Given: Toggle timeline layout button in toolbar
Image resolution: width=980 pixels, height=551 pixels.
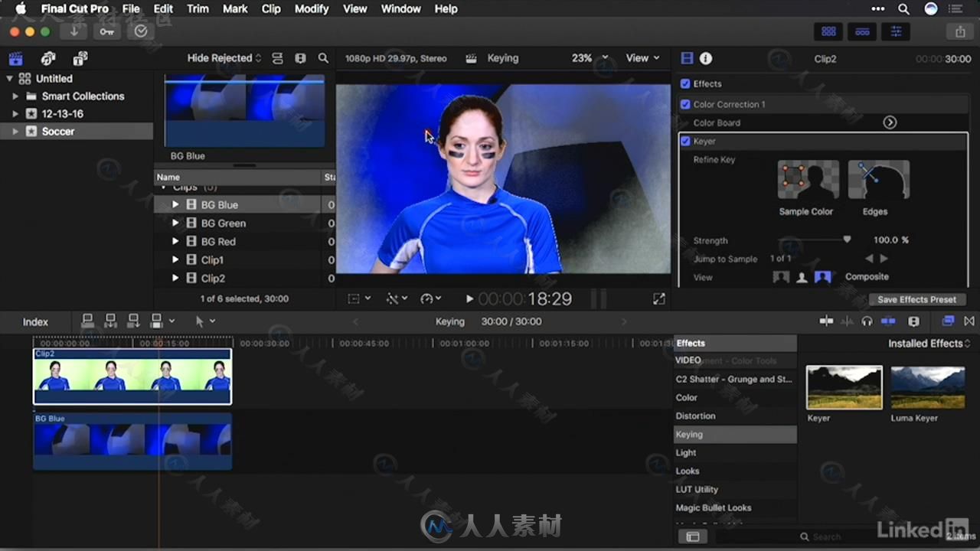Looking at the screenshot, I should 862,31.
